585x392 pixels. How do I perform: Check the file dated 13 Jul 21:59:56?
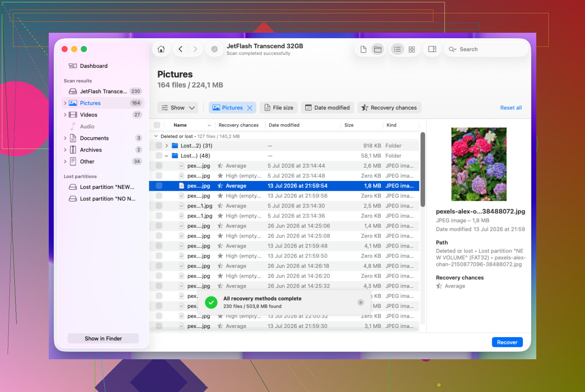(x=159, y=196)
